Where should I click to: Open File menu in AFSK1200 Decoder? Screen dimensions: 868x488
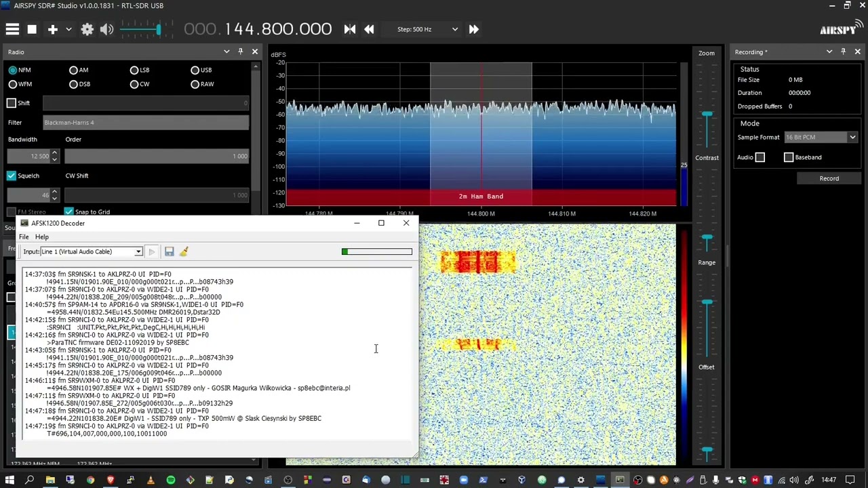point(24,237)
